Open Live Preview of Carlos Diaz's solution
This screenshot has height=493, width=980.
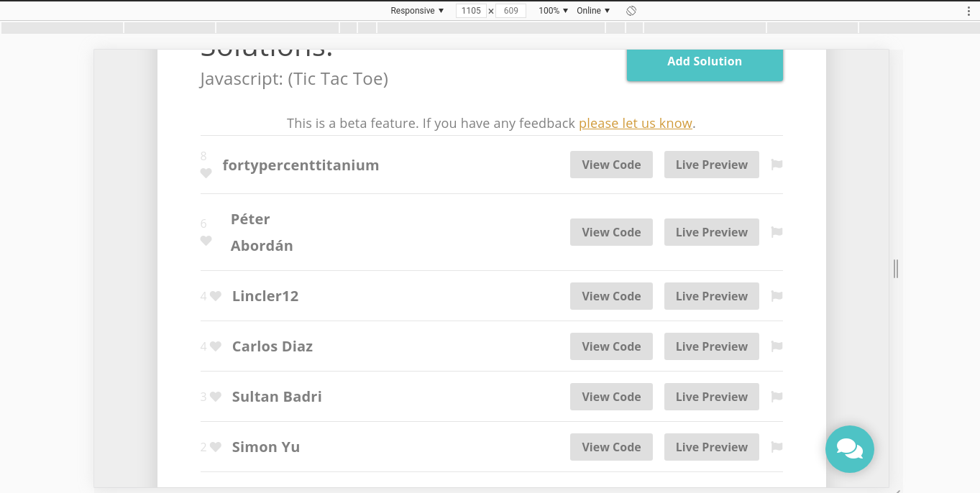click(x=711, y=346)
